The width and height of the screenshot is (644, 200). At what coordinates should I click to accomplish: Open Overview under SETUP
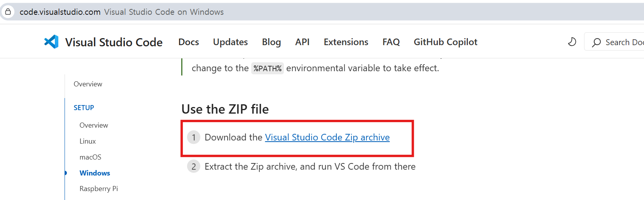(94, 125)
